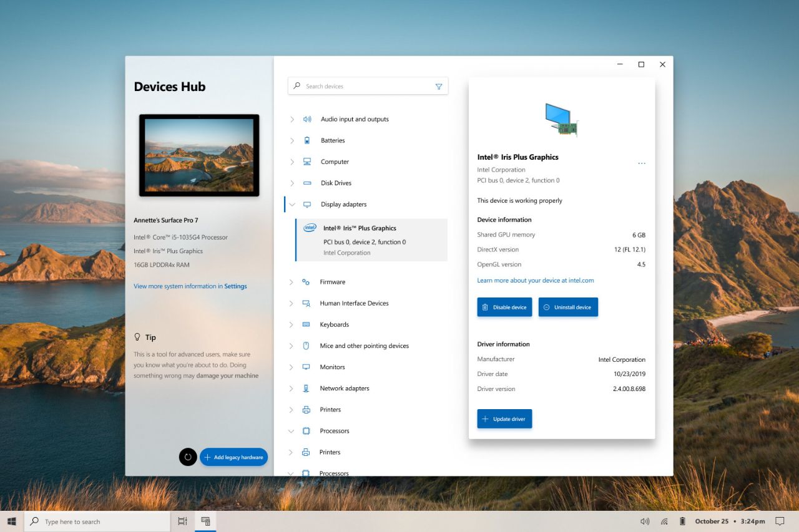Screen dimensions: 799x532
Task: Collapse the Display adapters chevron
Action: coord(292,205)
